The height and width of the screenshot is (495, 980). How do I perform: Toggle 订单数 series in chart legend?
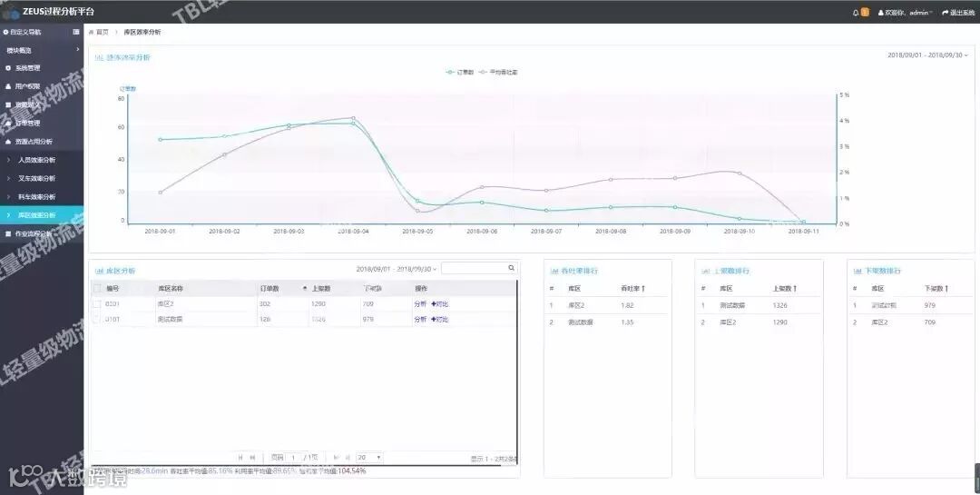[460, 72]
